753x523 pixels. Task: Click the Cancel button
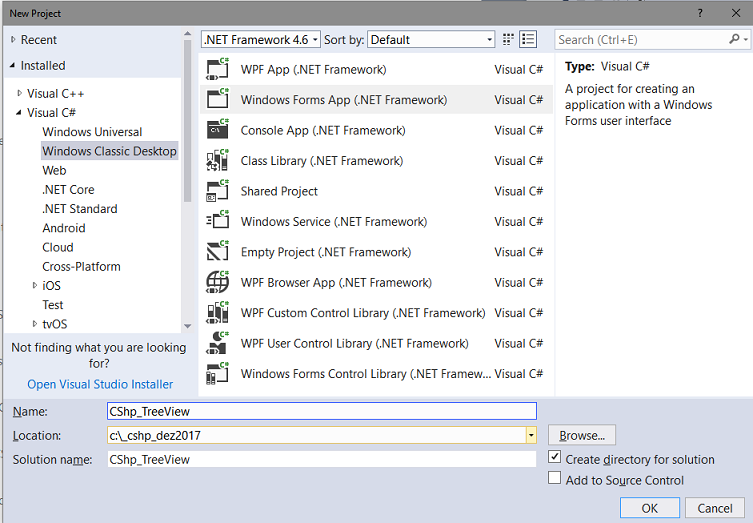tap(715, 508)
